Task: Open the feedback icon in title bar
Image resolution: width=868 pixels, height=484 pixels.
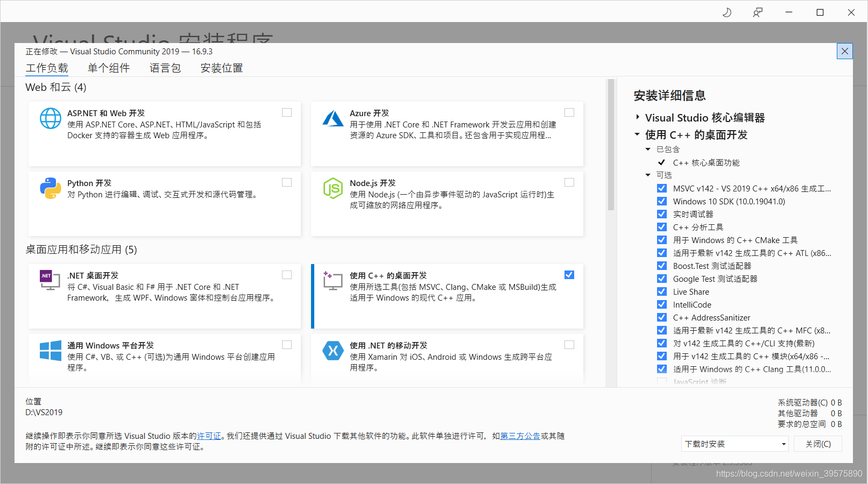Action: click(x=758, y=12)
